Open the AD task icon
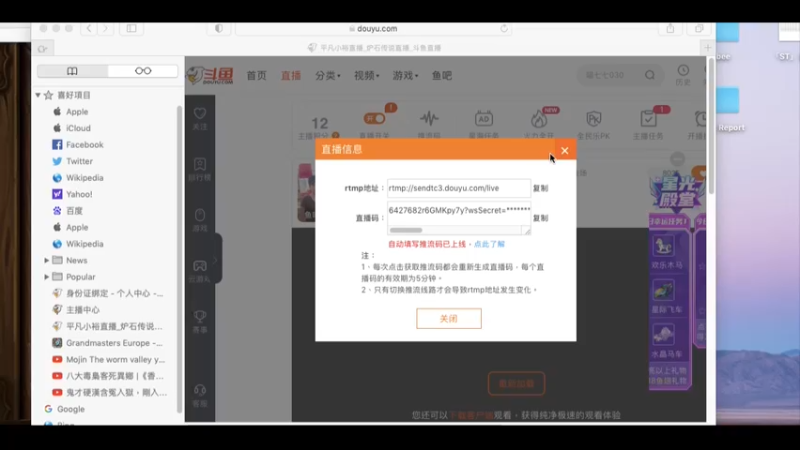 pos(484,119)
